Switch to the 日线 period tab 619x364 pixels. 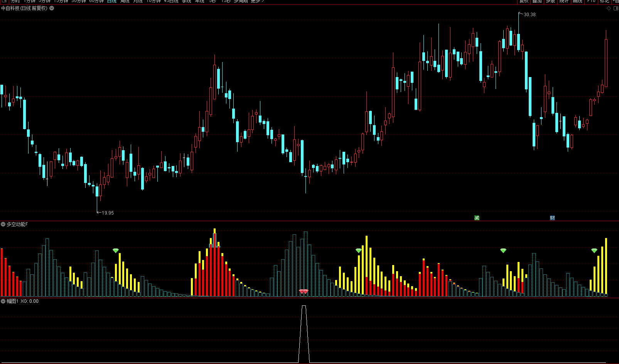tap(112, 2)
